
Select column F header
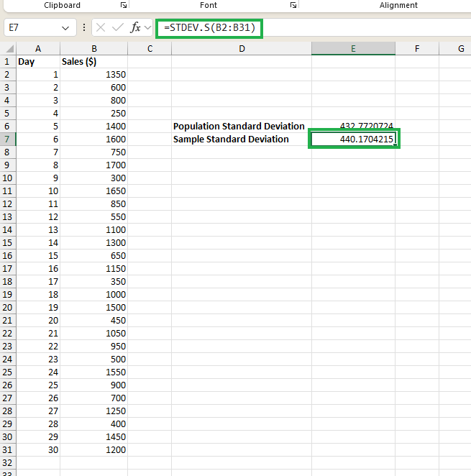[x=417, y=49]
